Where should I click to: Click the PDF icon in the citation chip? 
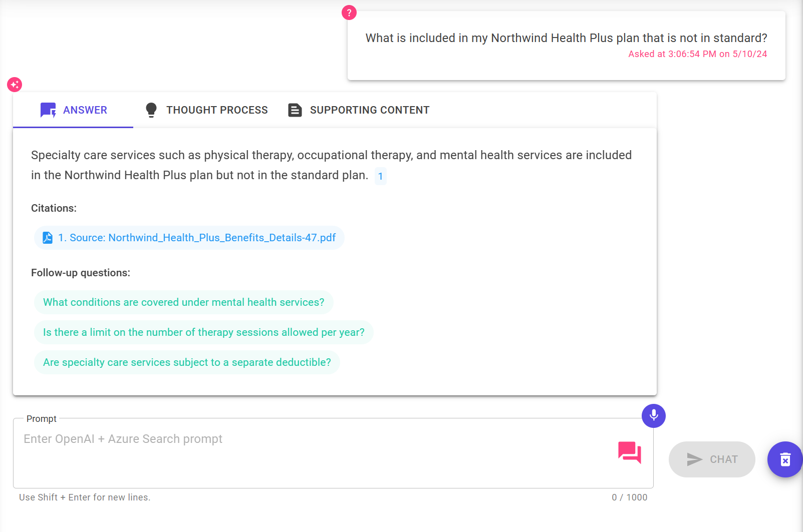[x=48, y=238]
